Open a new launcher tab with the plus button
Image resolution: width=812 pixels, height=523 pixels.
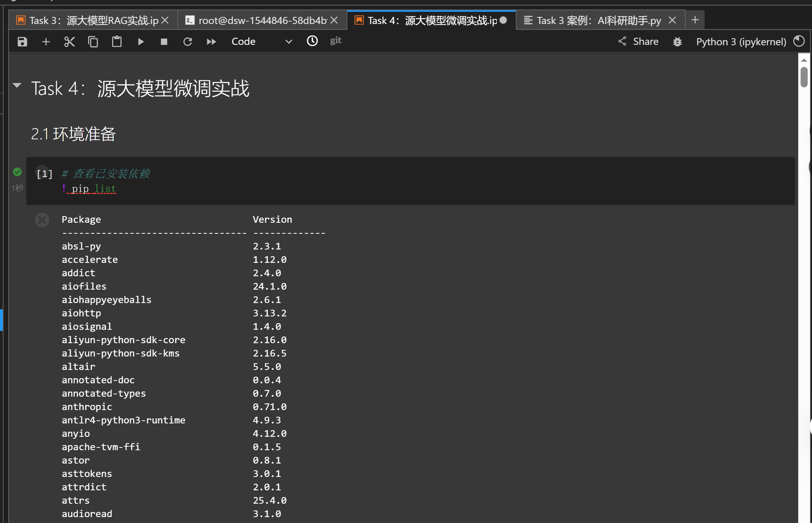pyautogui.click(x=695, y=20)
